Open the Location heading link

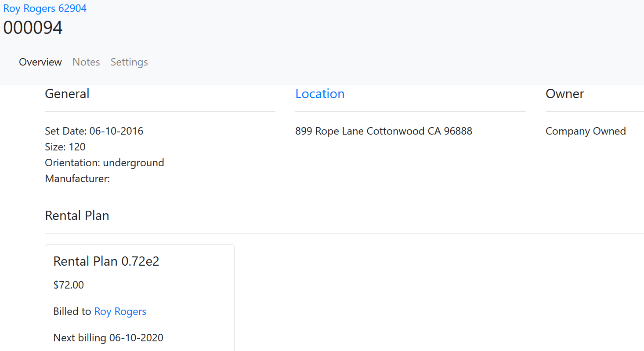click(x=320, y=94)
